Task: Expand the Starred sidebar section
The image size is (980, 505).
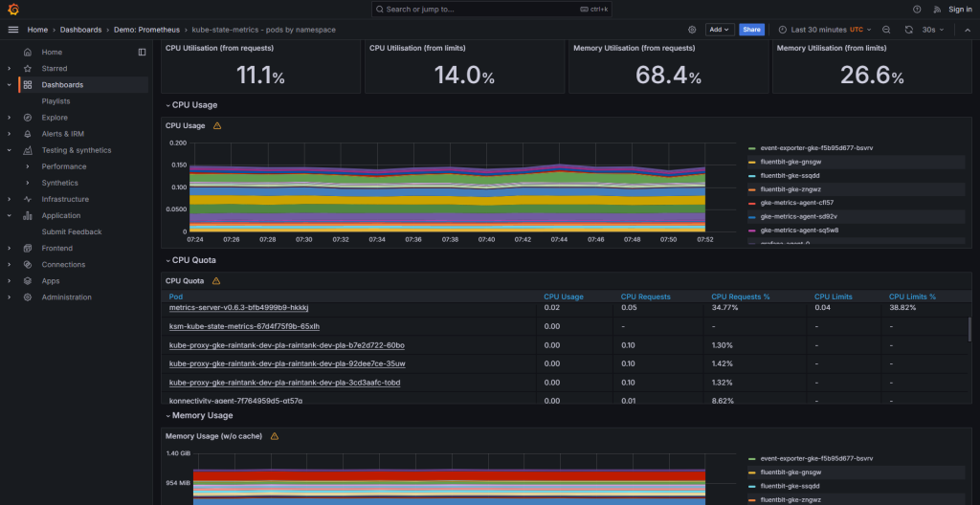Action: [9, 68]
